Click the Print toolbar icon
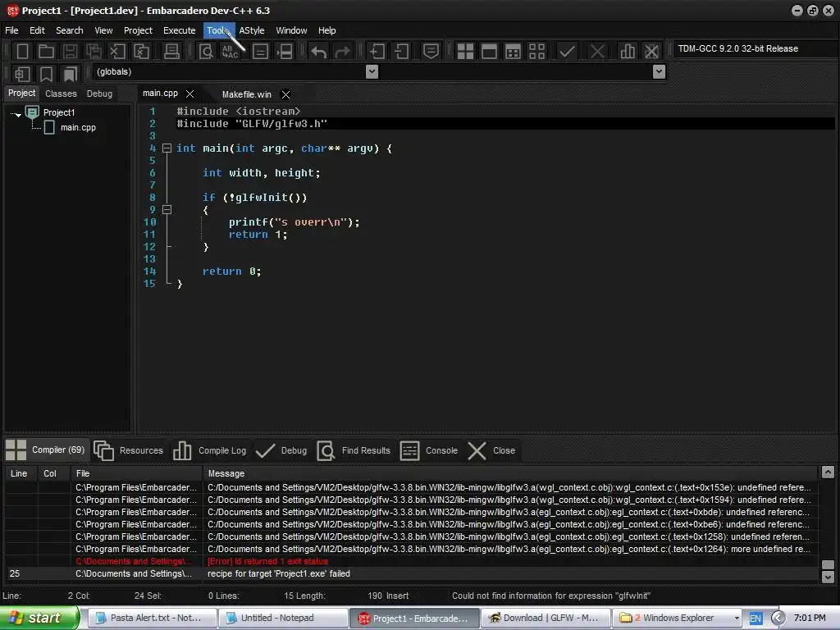 click(171, 52)
